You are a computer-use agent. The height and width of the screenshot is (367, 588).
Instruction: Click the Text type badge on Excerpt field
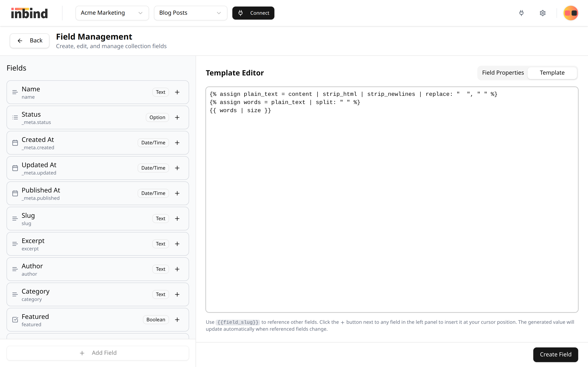coord(160,244)
